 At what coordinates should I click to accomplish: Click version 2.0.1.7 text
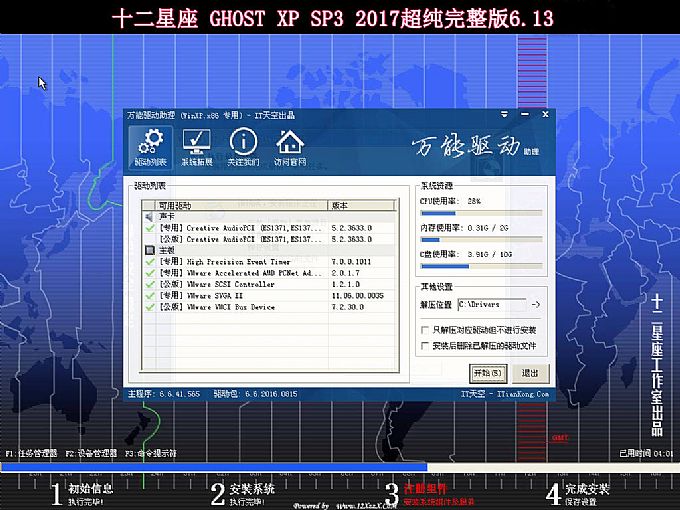(x=346, y=273)
